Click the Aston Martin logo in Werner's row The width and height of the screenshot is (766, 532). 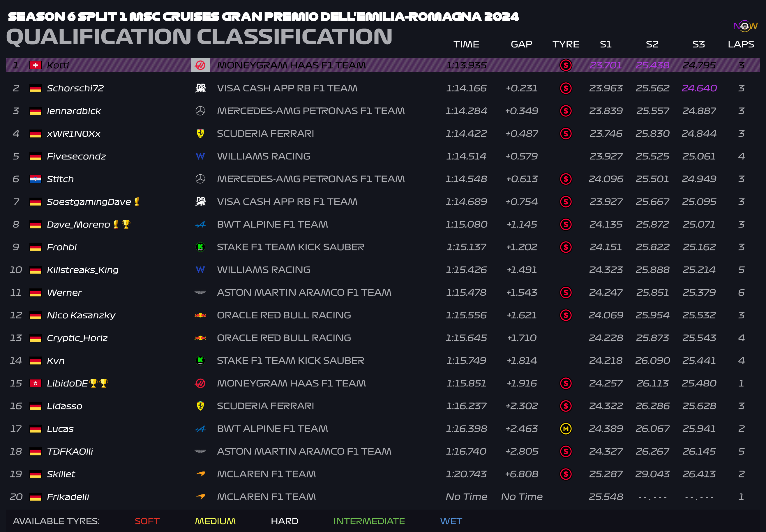coord(200,293)
